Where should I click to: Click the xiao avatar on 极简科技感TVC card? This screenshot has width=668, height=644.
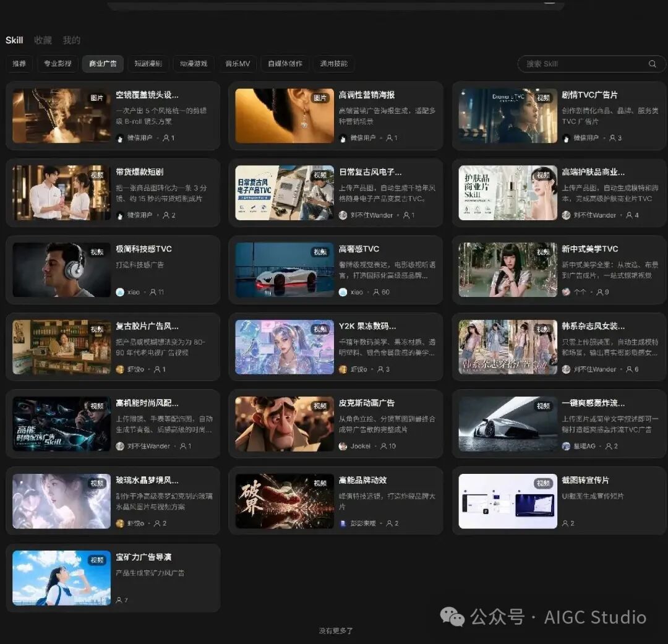(x=120, y=292)
